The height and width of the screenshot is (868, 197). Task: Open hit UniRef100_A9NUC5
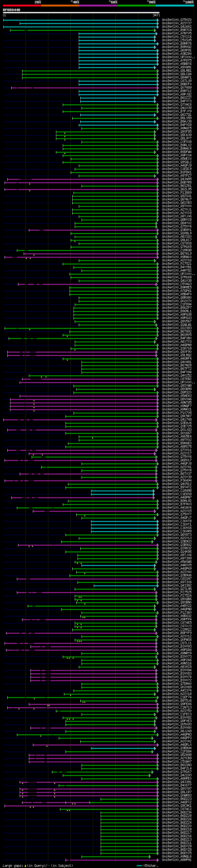176,128
